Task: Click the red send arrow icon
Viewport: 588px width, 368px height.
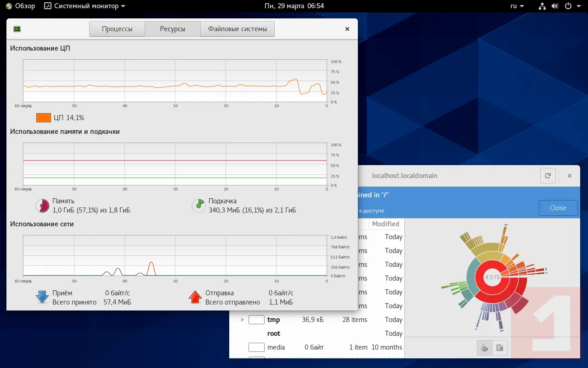Action: coord(195,297)
